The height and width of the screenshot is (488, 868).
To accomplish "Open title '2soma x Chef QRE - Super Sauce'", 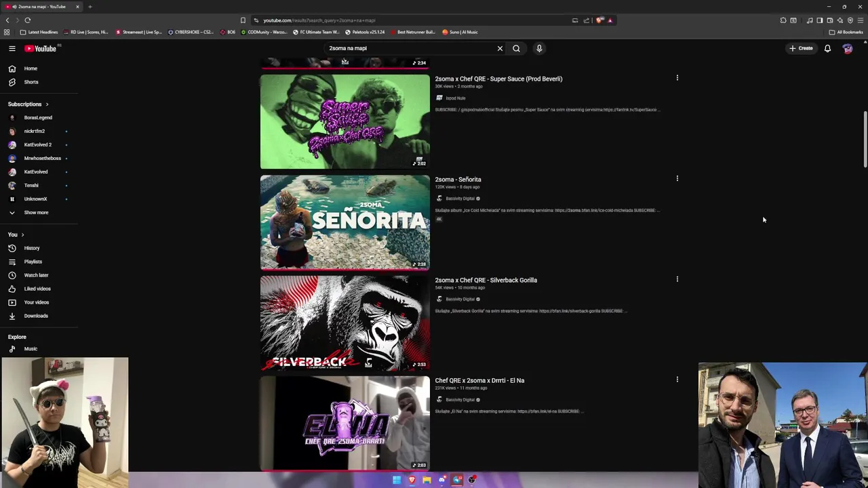I will tap(498, 79).
